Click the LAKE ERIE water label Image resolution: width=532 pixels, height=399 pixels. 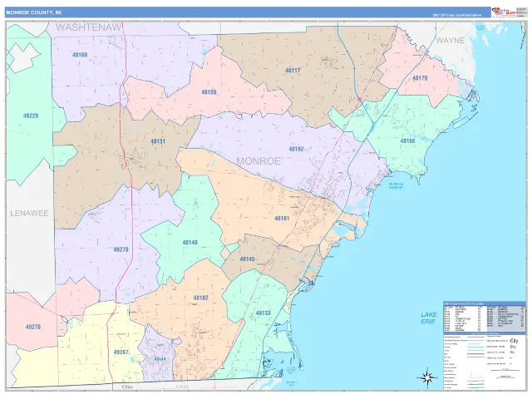coord(429,318)
